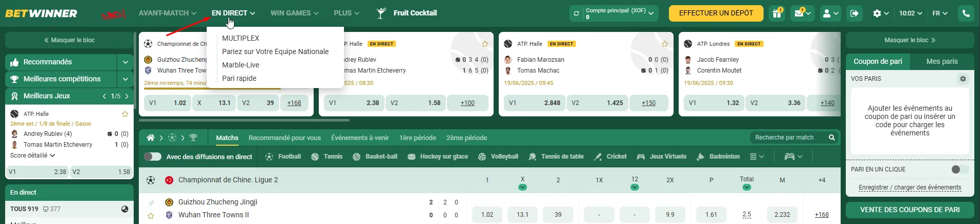980x224 pixels.
Task: Click Enregistrer / charger des événements link
Action: pos(910,187)
